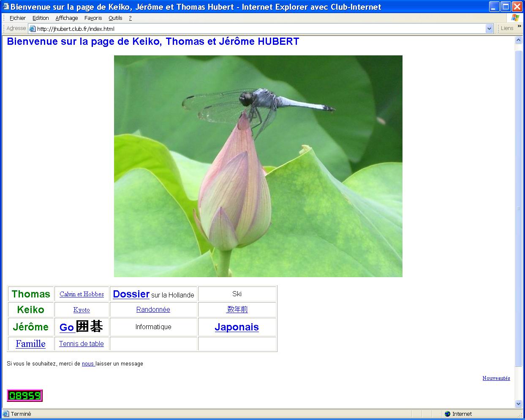Open the Famille link

(x=30, y=344)
